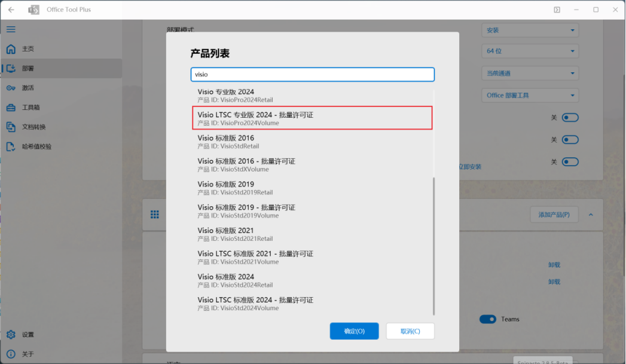The height and width of the screenshot is (364, 626).
Task: Select Visio 专业版 2024 retail
Action: (312, 96)
